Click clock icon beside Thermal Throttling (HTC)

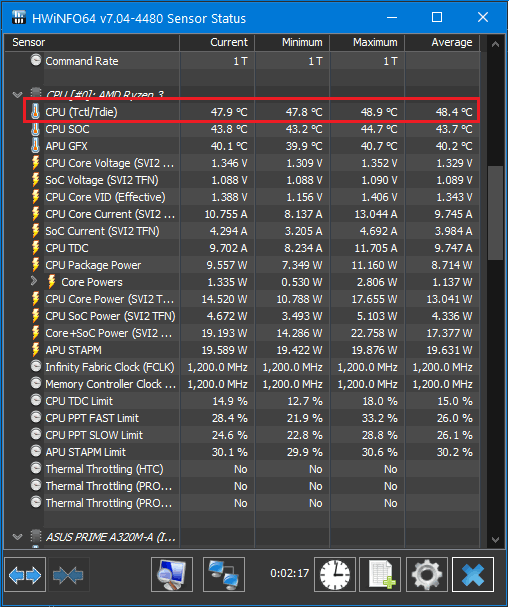click(36, 468)
